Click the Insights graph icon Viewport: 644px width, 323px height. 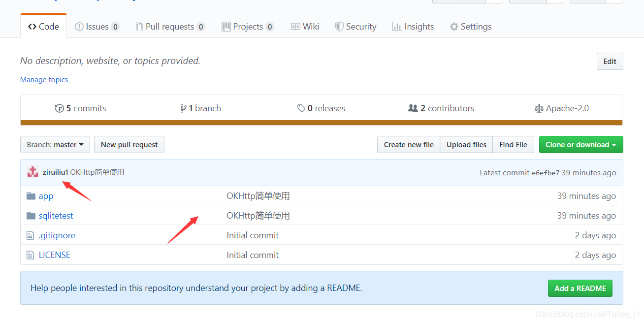pos(397,27)
